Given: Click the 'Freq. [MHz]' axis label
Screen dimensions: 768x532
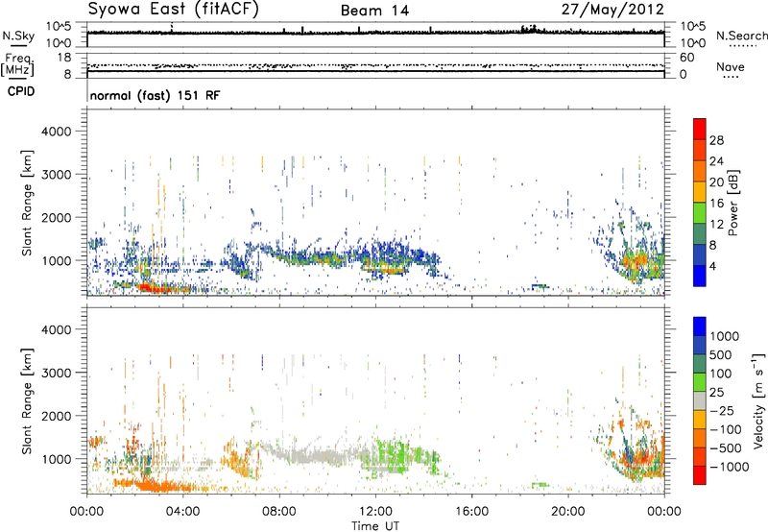Looking at the screenshot, I should (18, 65).
